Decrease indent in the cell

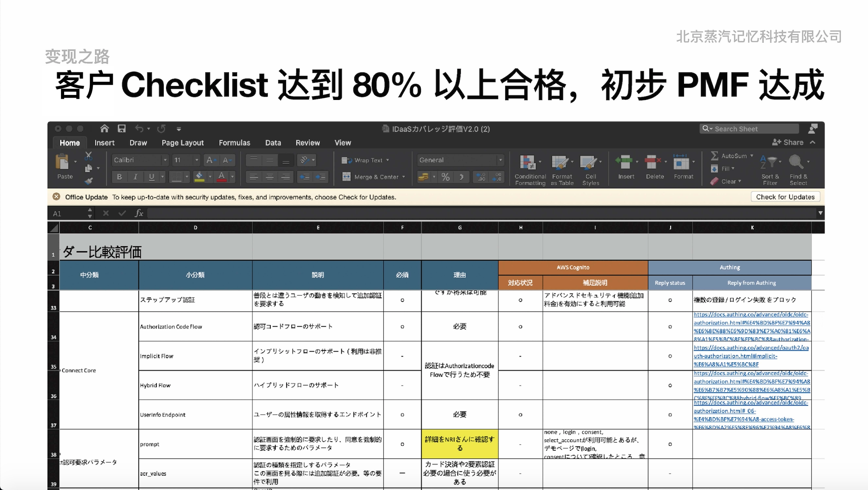coord(305,177)
